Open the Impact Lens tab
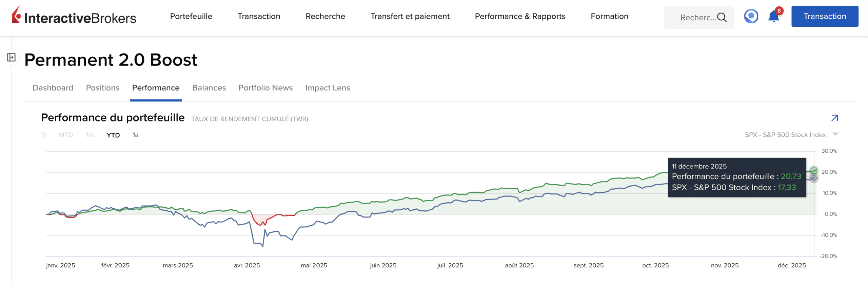 coord(328,88)
